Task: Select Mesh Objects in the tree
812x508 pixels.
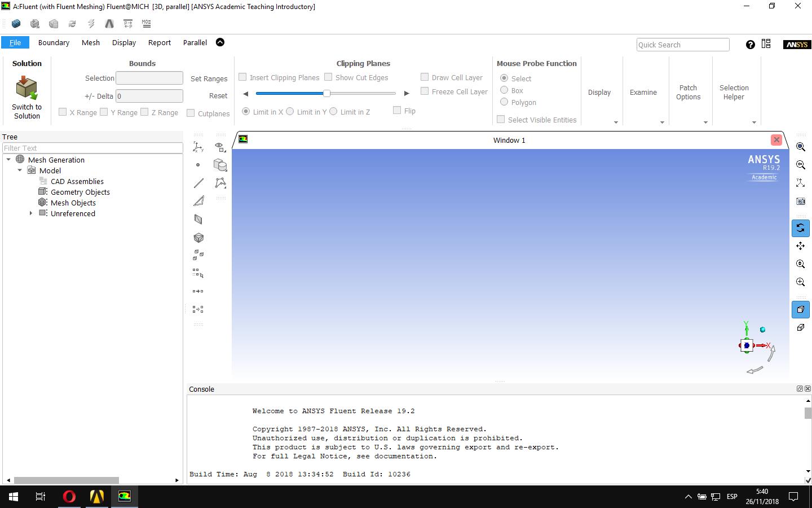Action: [x=73, y=203]
